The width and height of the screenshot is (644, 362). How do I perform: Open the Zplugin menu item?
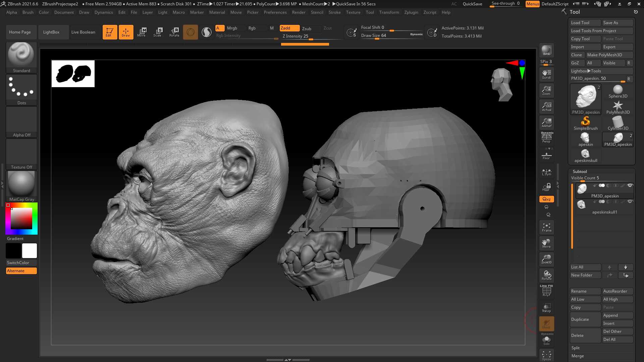[411, 12]
